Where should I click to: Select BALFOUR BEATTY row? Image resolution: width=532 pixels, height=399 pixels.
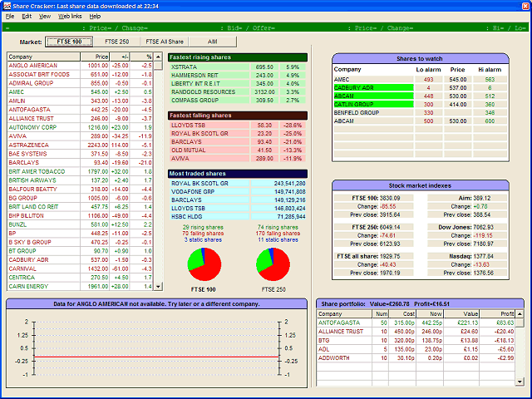pos(80,189)
